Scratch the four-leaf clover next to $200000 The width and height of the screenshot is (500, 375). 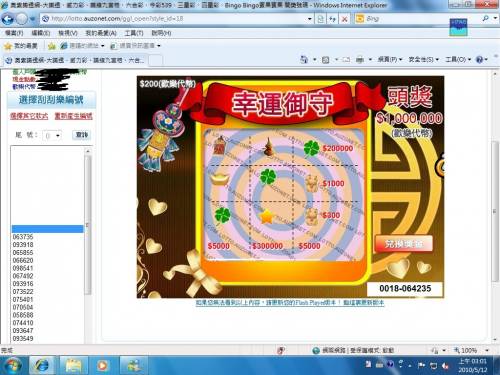311,148
